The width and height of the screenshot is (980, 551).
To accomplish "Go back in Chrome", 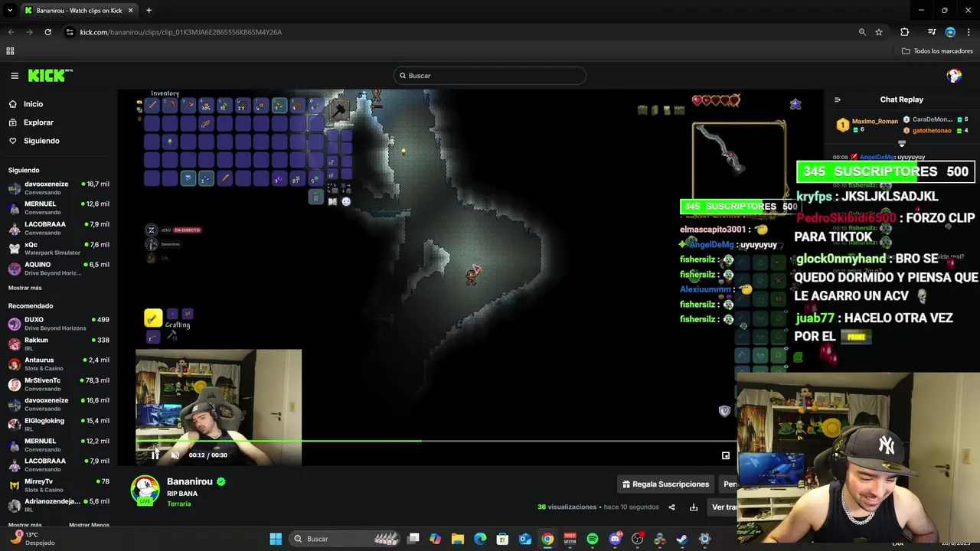I will (11, 32).
